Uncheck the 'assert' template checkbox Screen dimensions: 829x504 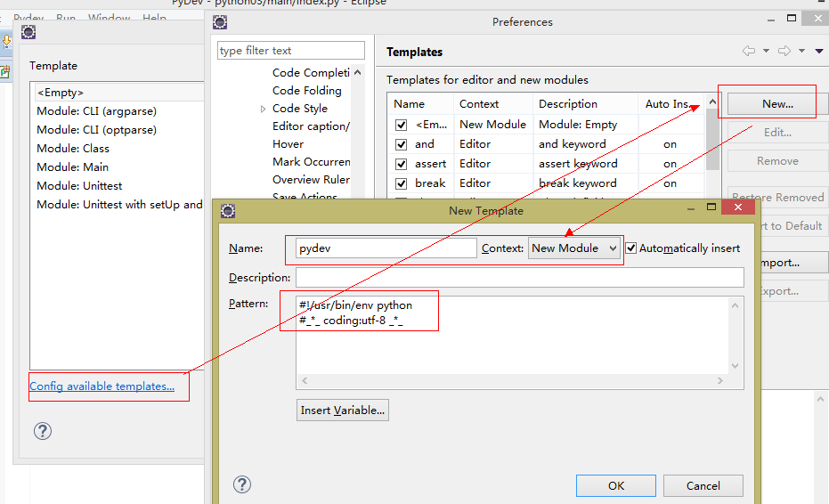402,164
